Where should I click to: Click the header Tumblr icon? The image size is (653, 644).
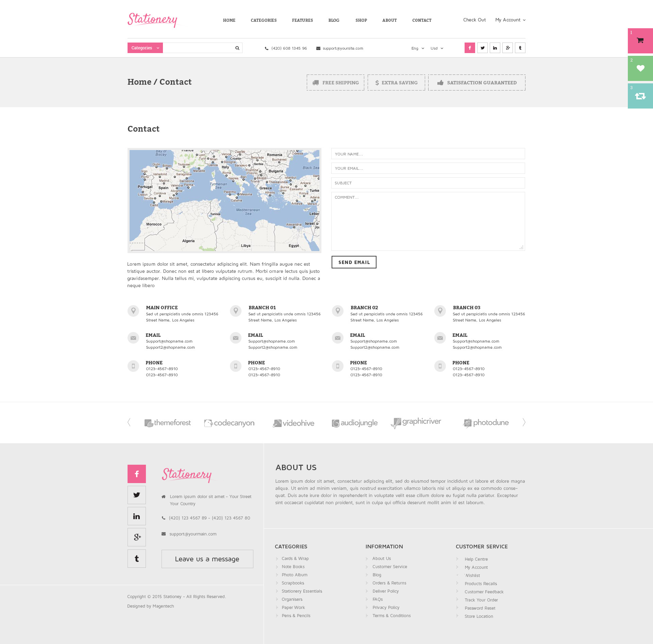[x=520, y=48]
